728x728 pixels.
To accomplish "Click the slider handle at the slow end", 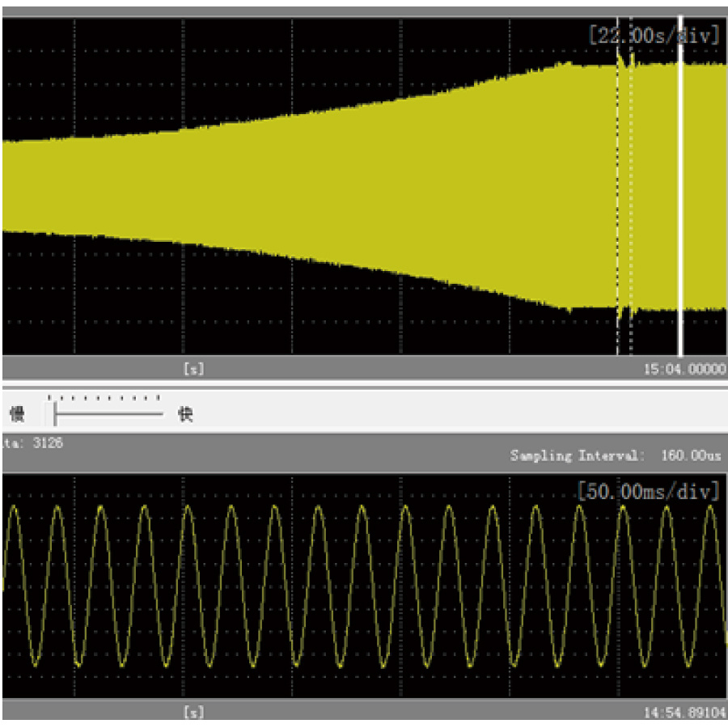I will [55, 414].
